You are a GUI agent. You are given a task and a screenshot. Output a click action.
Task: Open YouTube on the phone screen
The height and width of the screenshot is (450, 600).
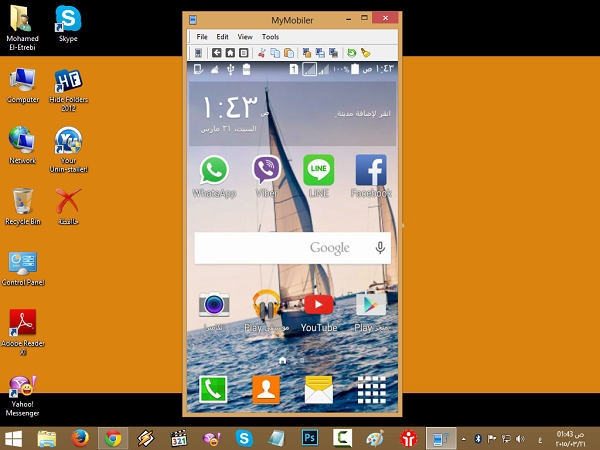[x=319, y=311]
